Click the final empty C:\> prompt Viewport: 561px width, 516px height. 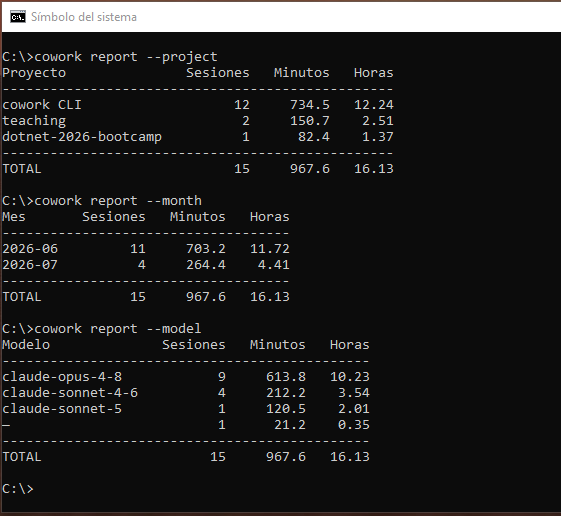coord(18,489)
